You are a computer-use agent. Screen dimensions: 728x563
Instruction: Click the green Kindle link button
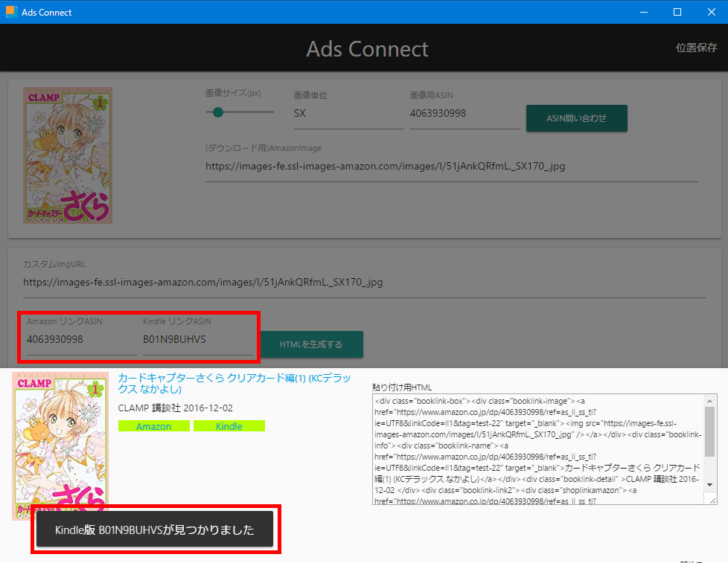click(229, 426)
